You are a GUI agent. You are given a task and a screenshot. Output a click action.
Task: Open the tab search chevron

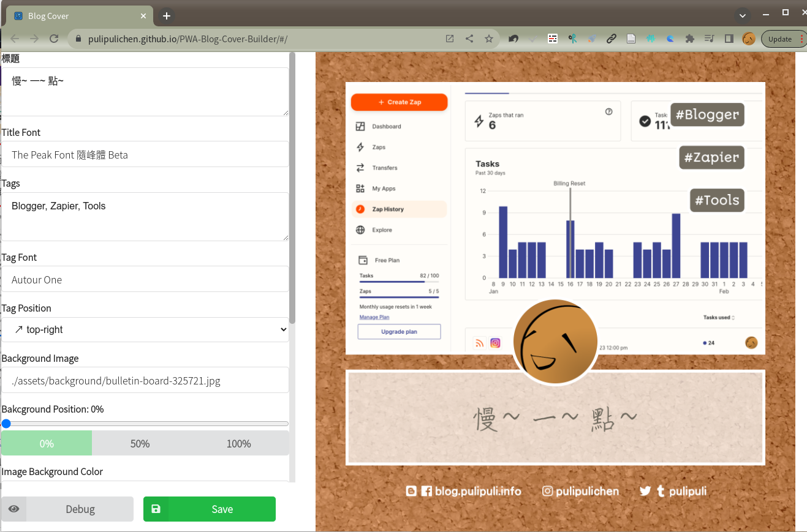click(743, 16)
